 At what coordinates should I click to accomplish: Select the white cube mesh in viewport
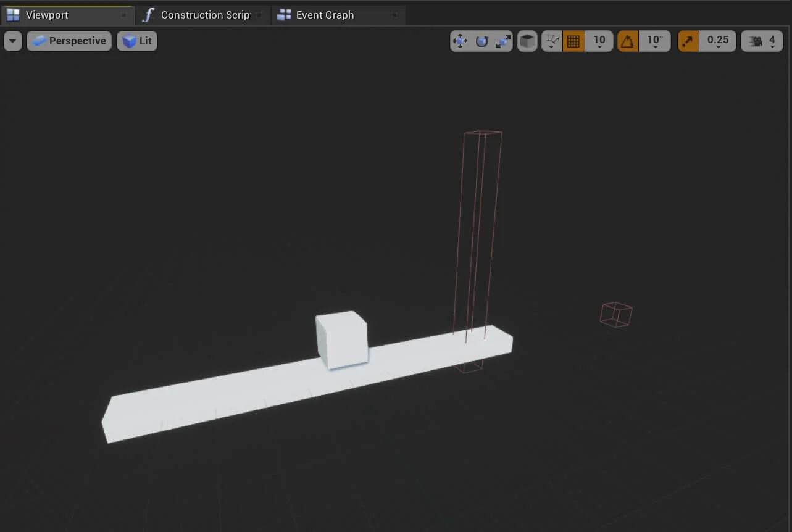click(341, 339)
